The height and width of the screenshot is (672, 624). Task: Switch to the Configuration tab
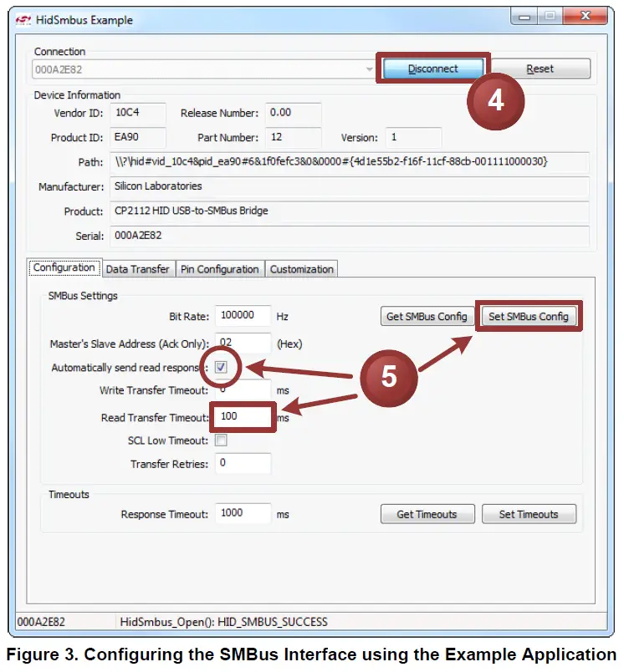click(64, 267)
